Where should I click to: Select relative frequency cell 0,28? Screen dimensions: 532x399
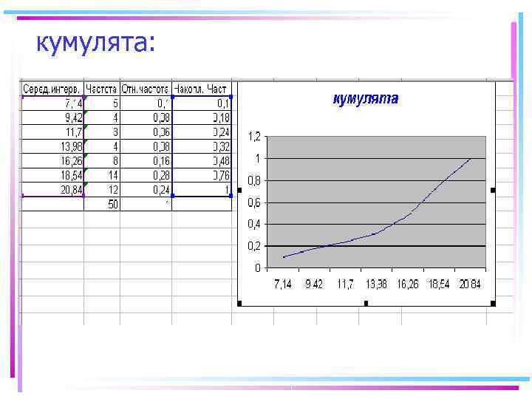click(146, 175)
